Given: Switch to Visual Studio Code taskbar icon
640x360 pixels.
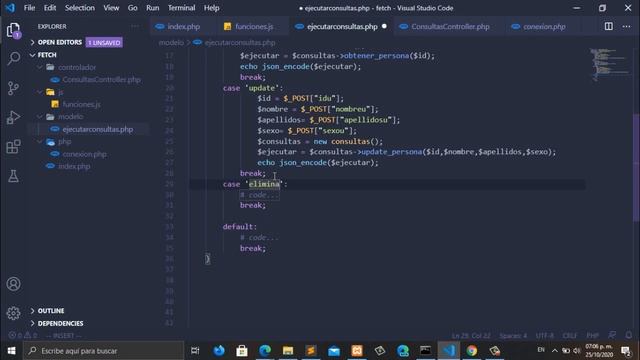Looking at the screenshot, I should point(449,351).
